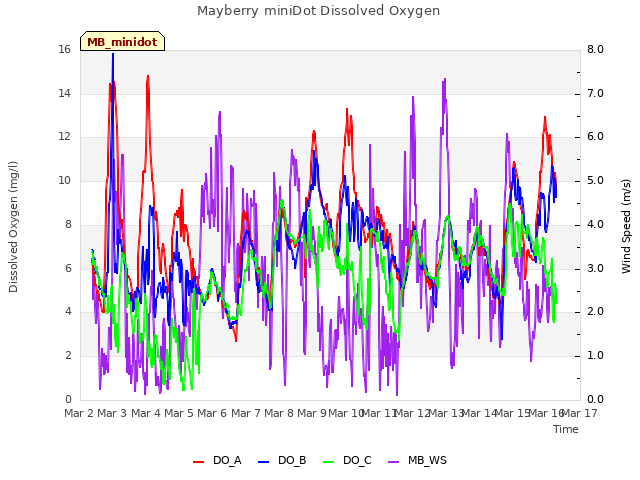Screen dimensions: 640x480
Task: Click the MB_minidot annotation box
Action: click(x=122, y=41)
